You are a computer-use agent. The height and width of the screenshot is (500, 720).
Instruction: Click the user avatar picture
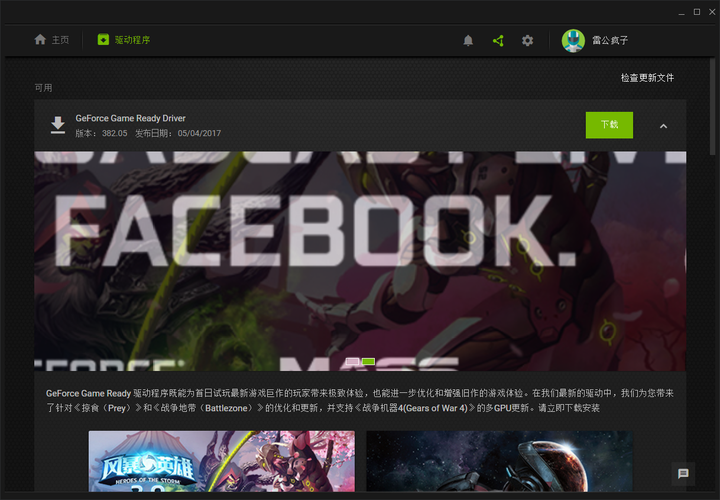[573, 40]
